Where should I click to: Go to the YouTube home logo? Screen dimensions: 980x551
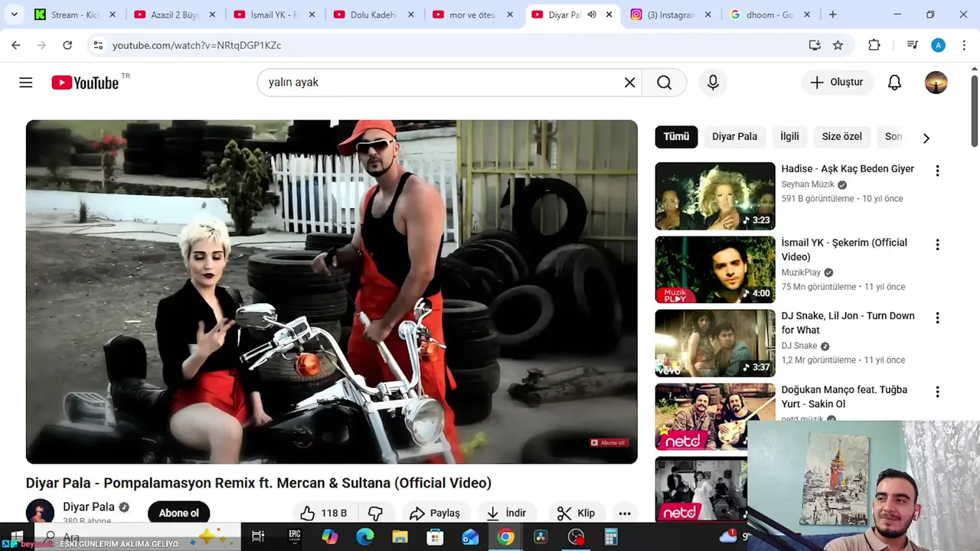pyautogui.click(x=85, y=83)
